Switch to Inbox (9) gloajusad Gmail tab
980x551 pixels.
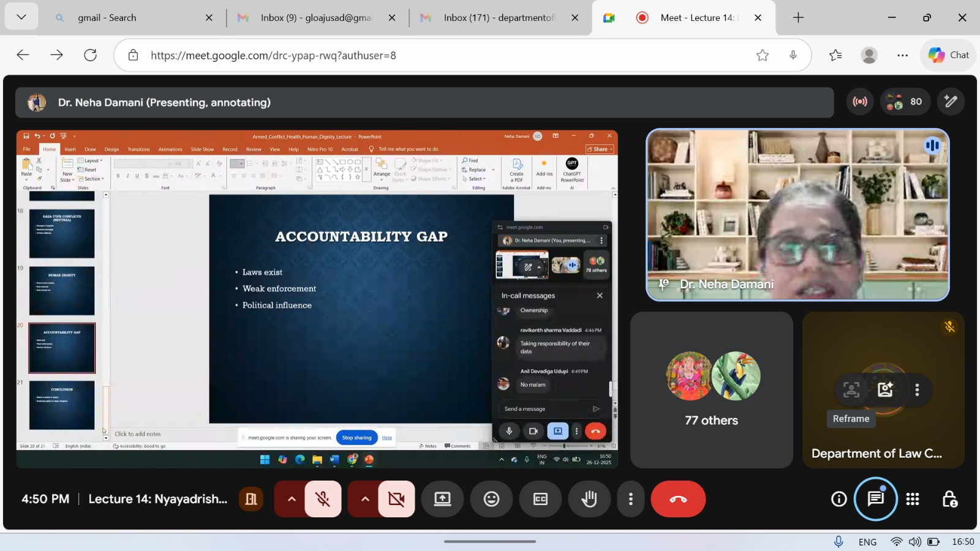pos(315,18)
